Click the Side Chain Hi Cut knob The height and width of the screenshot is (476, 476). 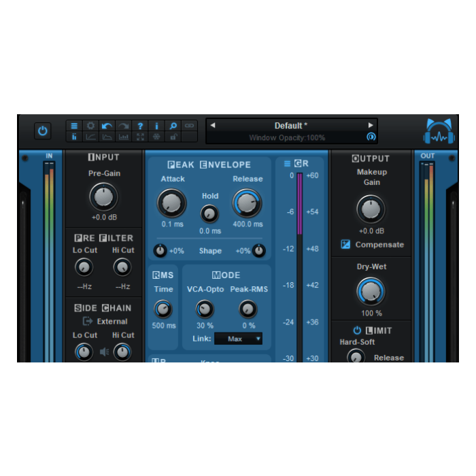[x=122, y=352]
